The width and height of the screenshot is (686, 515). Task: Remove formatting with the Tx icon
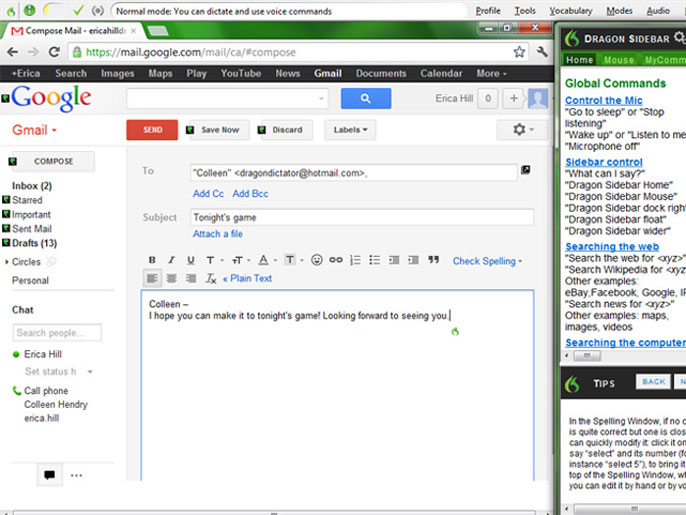click(210, 279)
